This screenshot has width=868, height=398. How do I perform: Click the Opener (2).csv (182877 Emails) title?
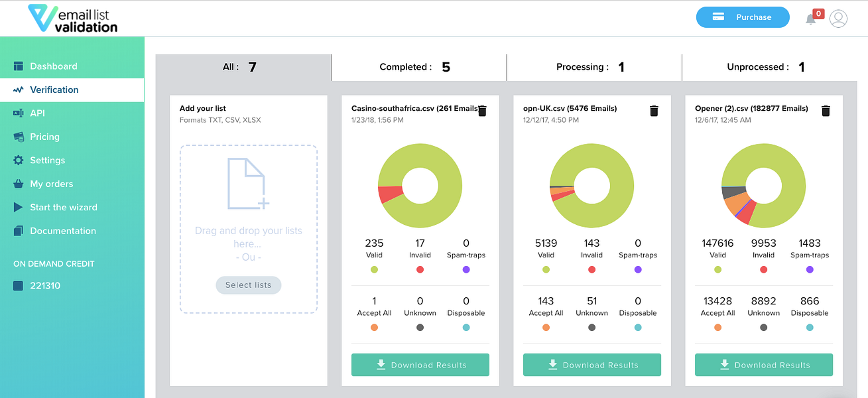[751, 108]
